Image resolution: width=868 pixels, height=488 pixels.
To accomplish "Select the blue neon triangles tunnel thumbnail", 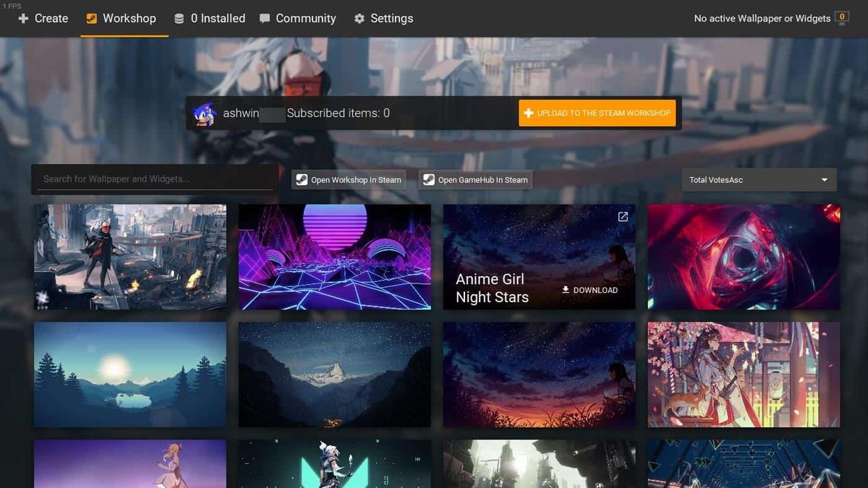I will [x=744, y=463].
